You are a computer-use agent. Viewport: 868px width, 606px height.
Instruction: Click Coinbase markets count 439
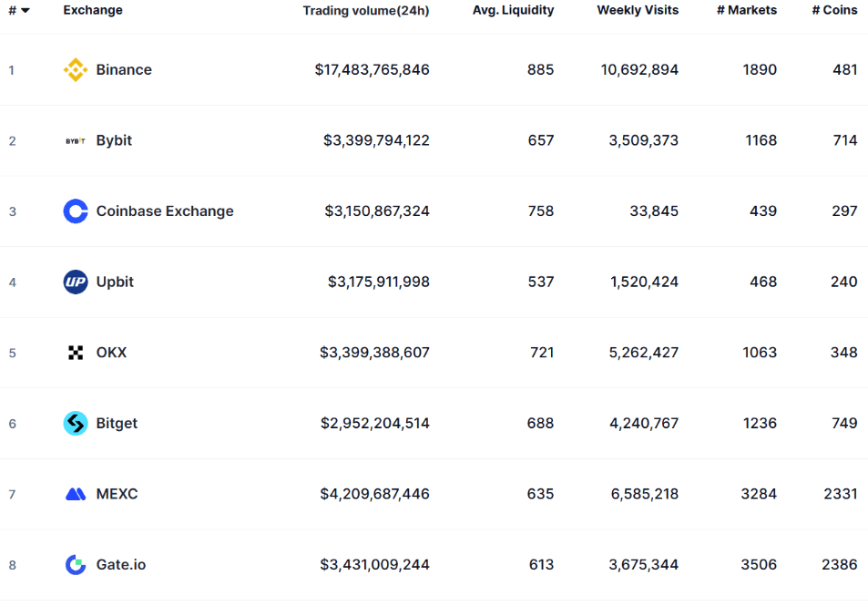pyautogui.click(x=763, y=211)
